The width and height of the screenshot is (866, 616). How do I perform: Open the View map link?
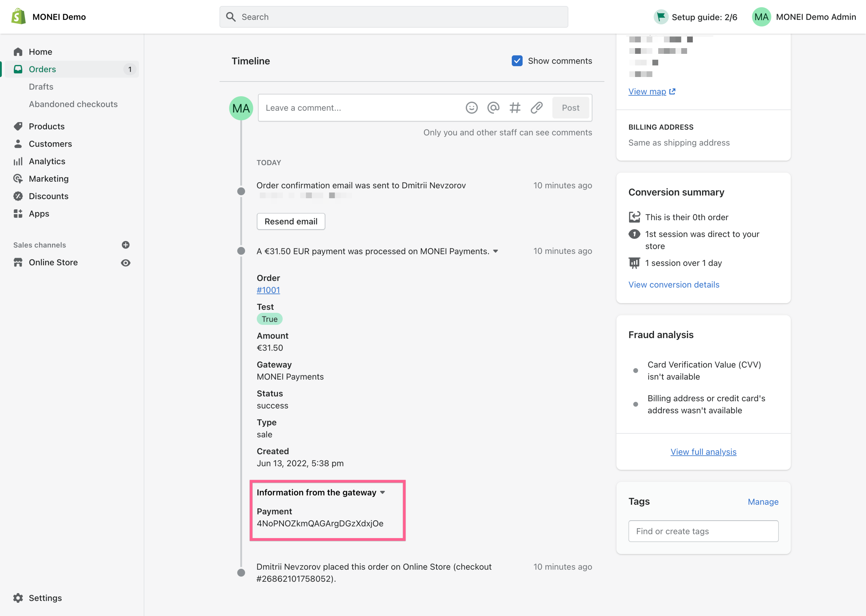[647, 91]
